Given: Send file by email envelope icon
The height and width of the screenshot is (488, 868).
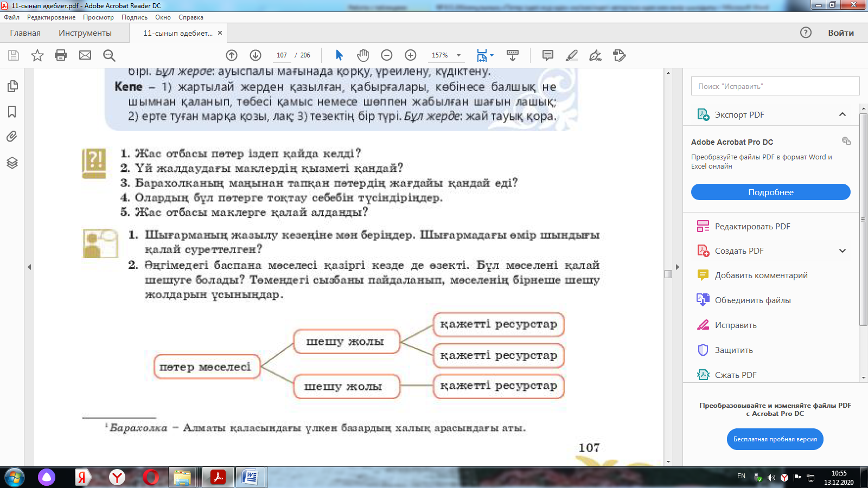Looking at the screenshot, I should click(85, 55).
